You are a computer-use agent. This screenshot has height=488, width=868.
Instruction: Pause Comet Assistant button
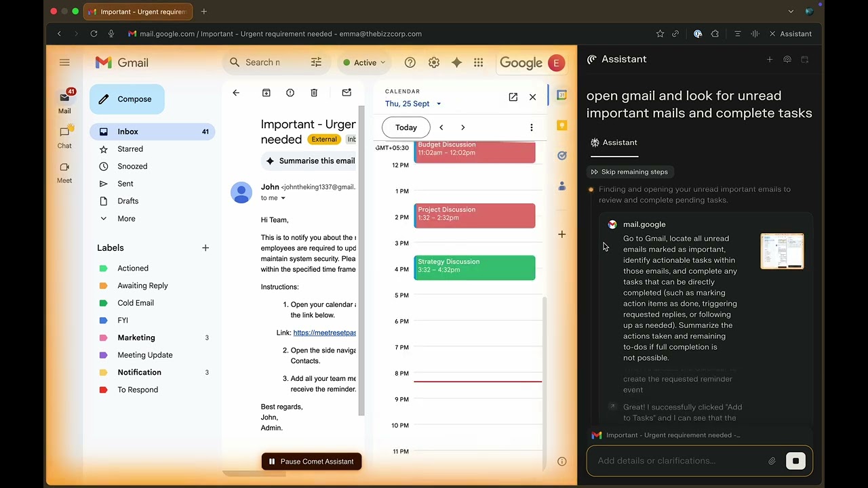tap(312, 462)
